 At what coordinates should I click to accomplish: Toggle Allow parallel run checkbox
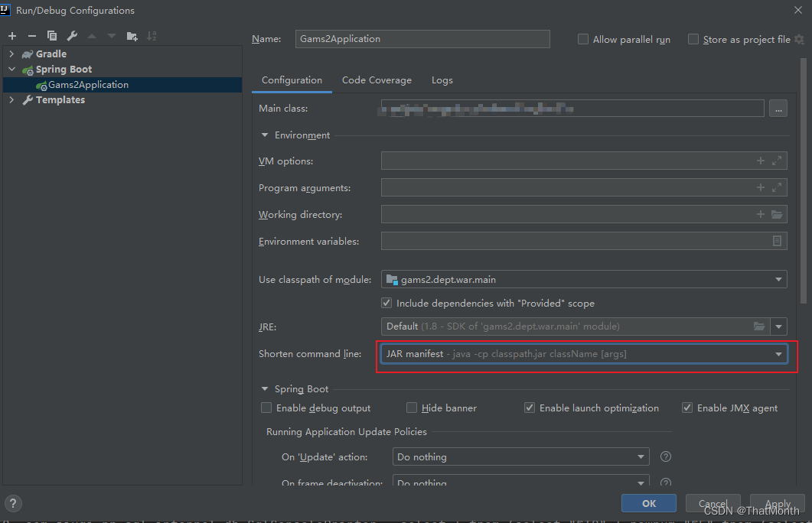(x=583, y=39)
